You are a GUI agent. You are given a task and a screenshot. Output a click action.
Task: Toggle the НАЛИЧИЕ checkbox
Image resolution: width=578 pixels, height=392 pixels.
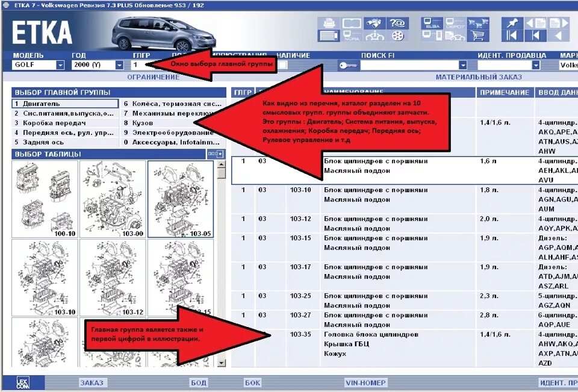(282, 65)
